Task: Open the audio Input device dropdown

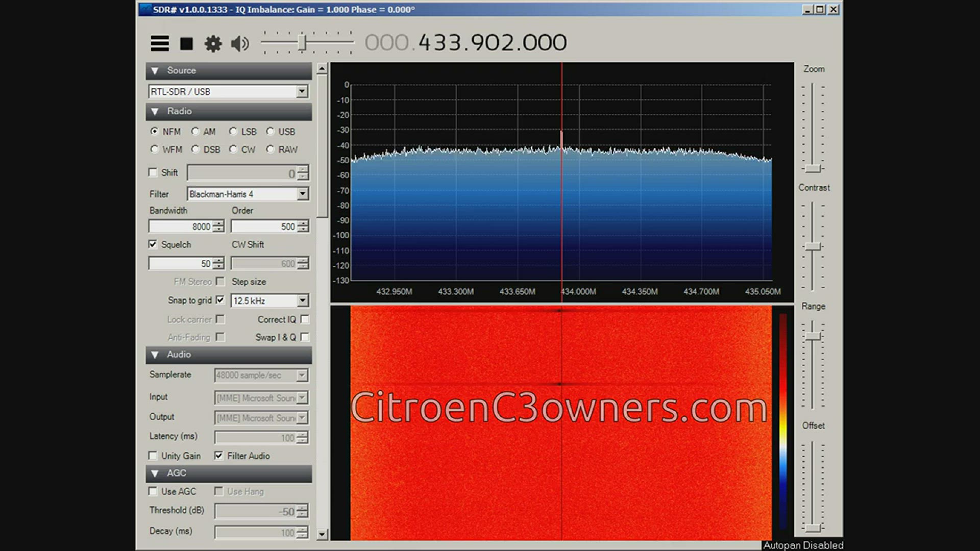Action: pos(302,398)
